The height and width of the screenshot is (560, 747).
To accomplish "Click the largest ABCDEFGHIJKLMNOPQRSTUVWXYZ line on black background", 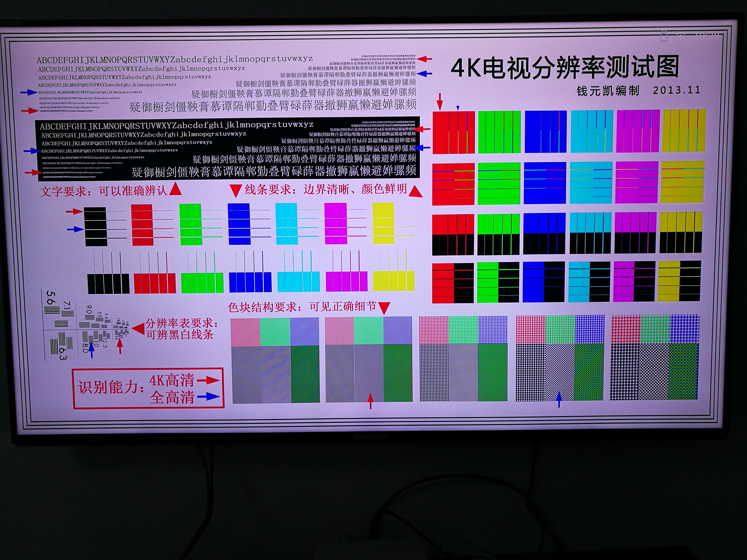I will click(177, 125).
